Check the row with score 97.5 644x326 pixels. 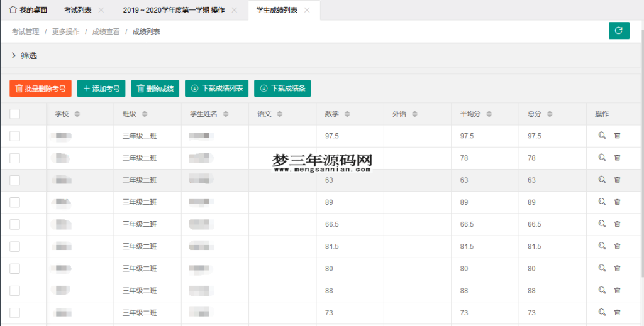tap(15, 136)
